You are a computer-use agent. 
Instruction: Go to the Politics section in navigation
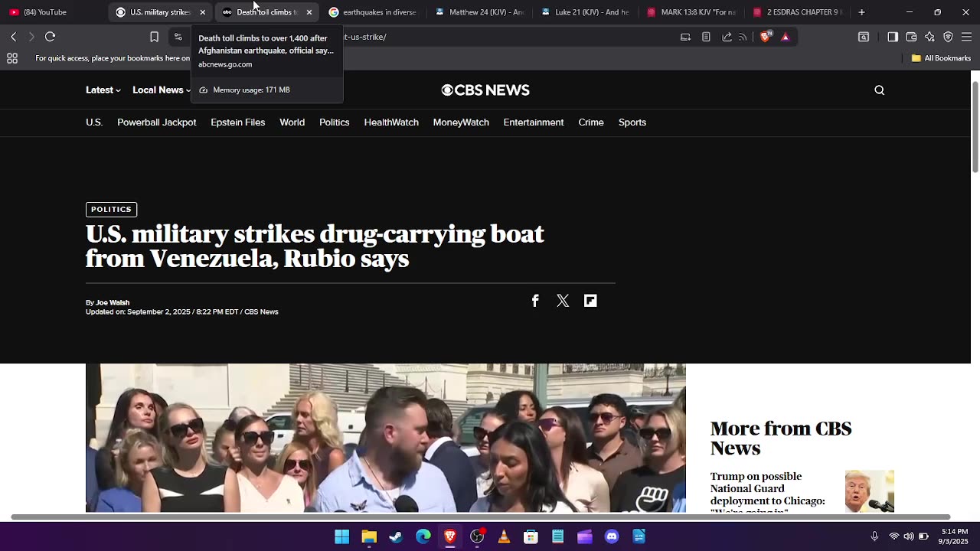[x=335, y=122]
